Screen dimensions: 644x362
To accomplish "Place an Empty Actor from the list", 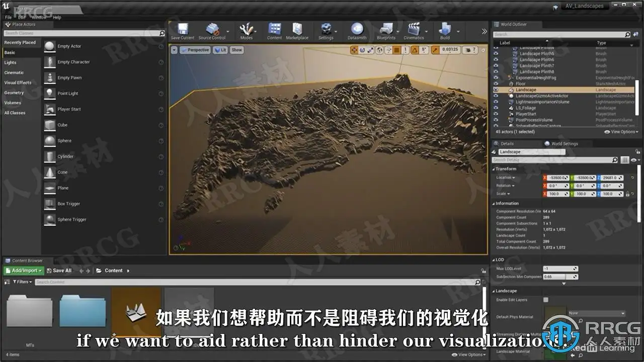I will pos(103,46).
